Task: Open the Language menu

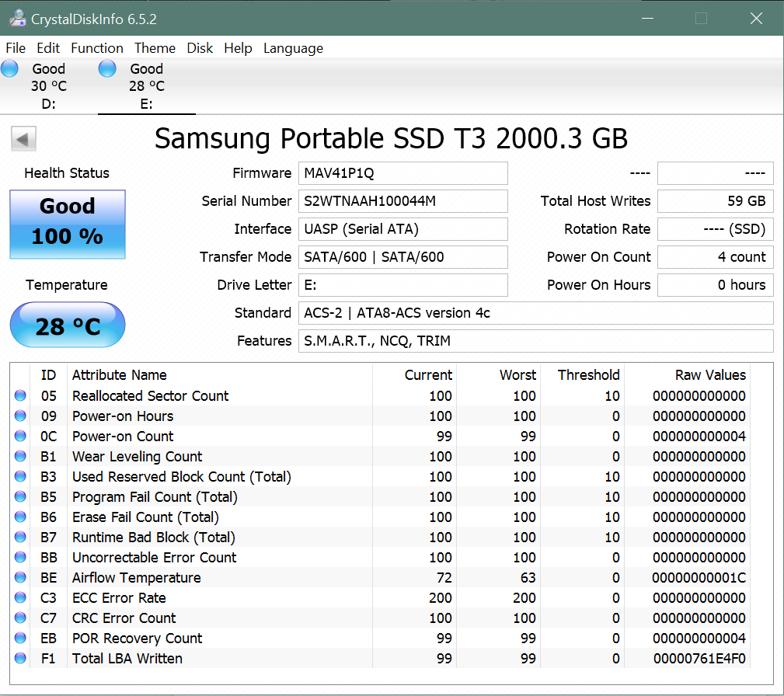Action: [x=293, y=48]
